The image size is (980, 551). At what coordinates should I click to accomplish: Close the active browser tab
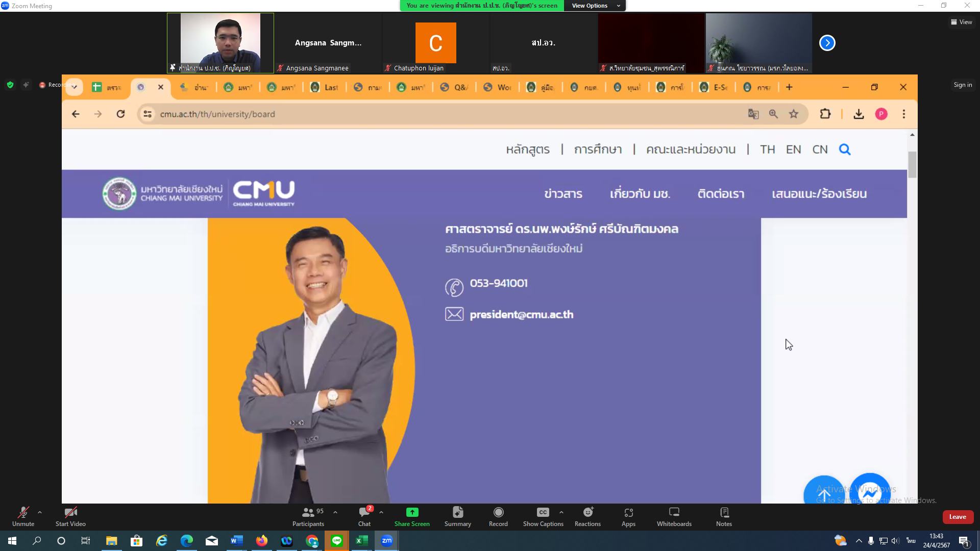161,87
